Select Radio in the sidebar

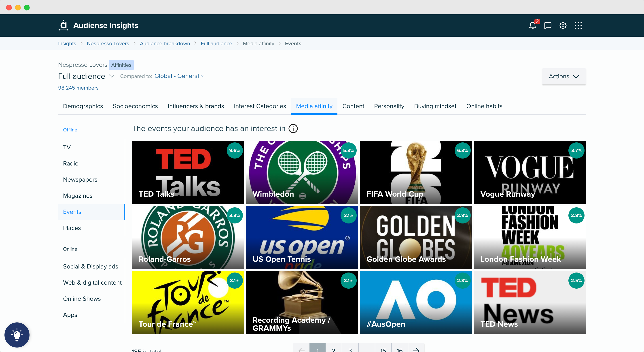pyautogui.click(x=91, y=163)
